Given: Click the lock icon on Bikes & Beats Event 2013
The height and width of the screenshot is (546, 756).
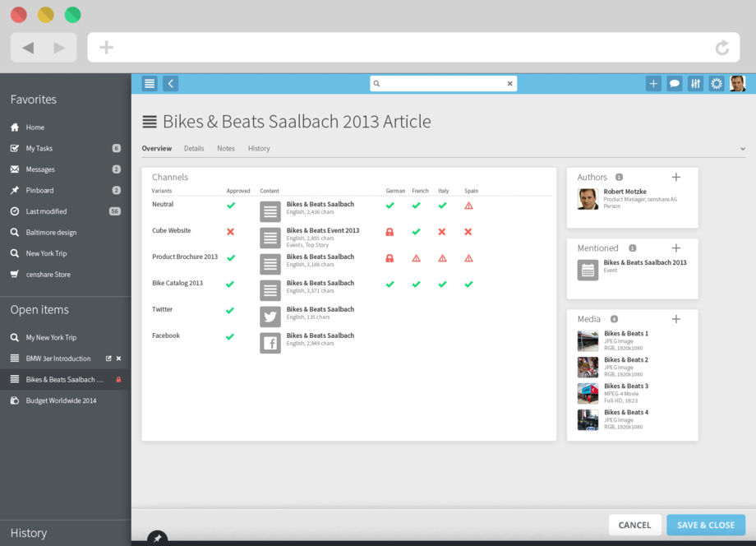Looking at the screenshot, I should pyautogui.click(x=390, y=232).
